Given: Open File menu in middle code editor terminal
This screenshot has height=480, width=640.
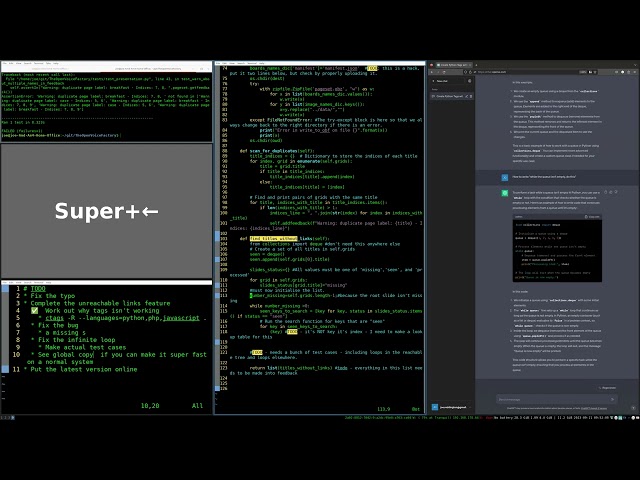Looking at the screenshot, I should point(218,63).
